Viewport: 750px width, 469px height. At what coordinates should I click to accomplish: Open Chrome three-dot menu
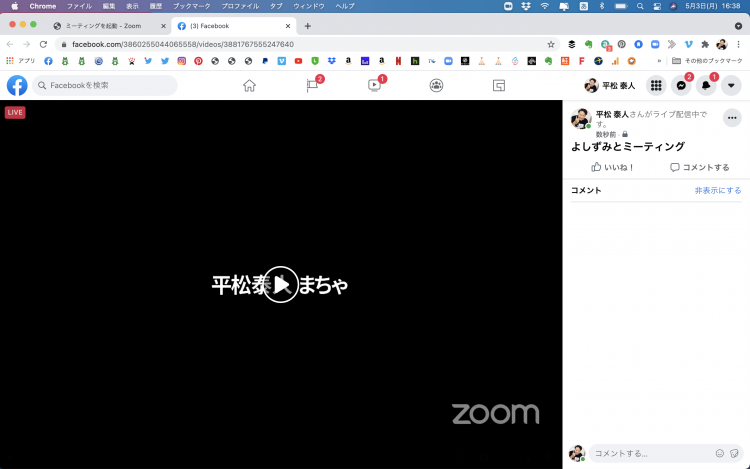click(738, 44)
